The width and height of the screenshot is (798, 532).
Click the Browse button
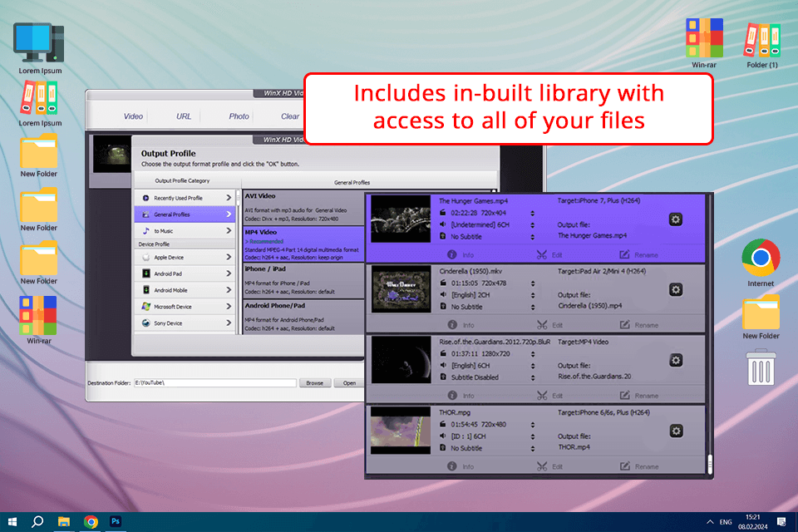point(314,383)
